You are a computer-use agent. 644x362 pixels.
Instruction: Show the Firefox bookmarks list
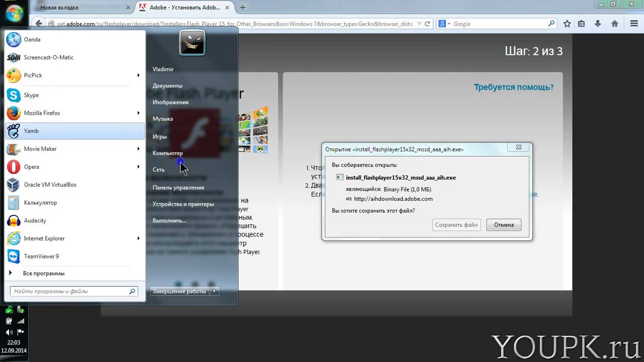point(582,24)
